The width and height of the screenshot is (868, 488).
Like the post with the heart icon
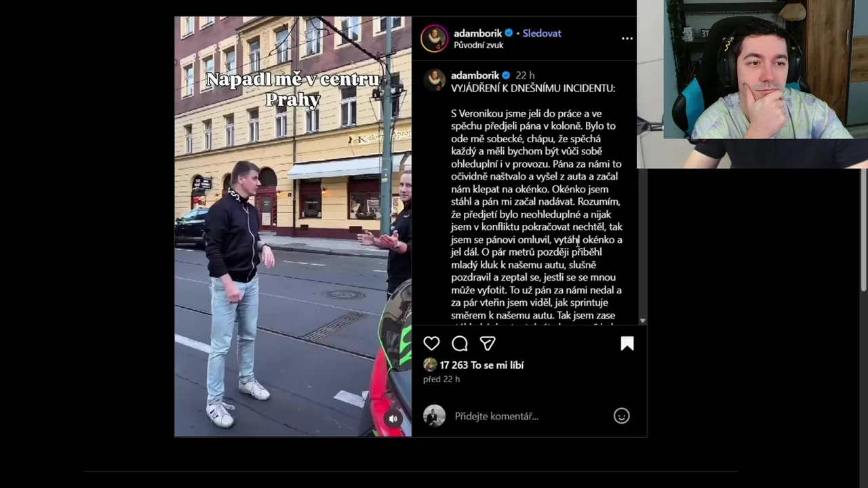pyautogui.click(x=431, y=344)
